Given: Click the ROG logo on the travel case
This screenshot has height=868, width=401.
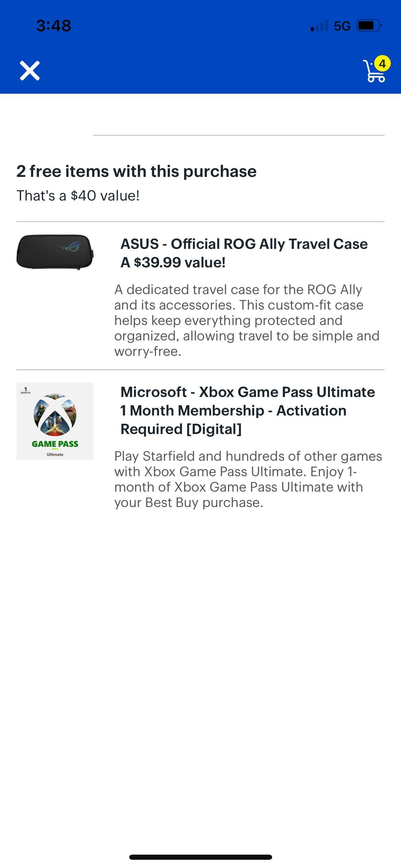Looking at the screenshot, I should pyautogui.click(x=71, y=246).
